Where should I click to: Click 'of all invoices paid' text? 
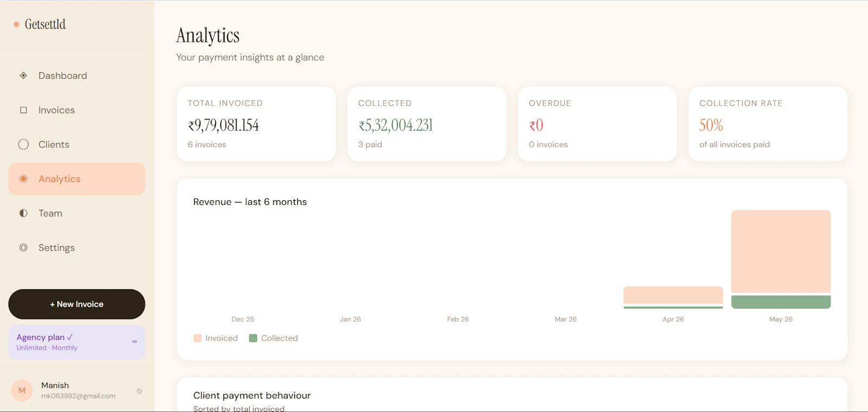735,144
